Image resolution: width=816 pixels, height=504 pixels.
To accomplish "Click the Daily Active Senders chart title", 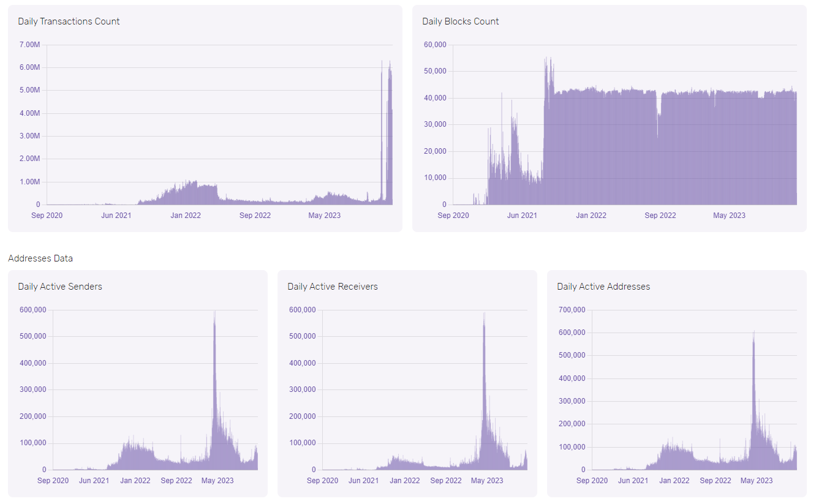I will [60, 287].
